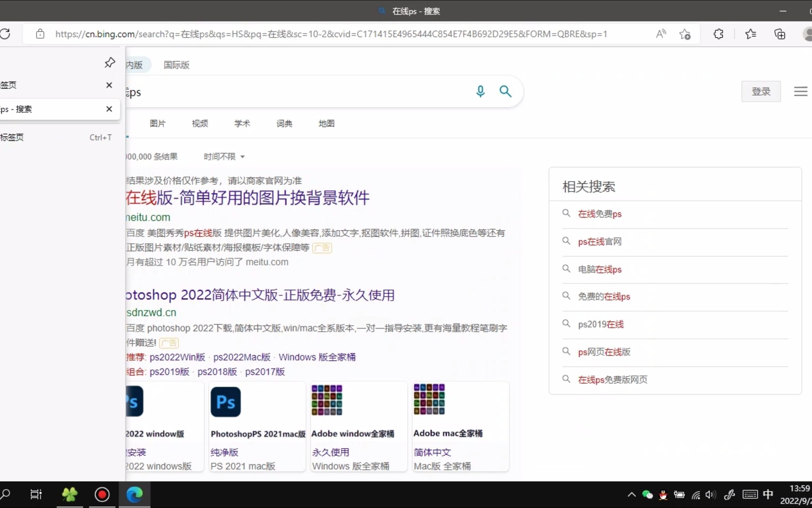Image resolution: width=812 pixels, height=508 pixels.
Task: Open the Favorites list icon
Action: 750,34
